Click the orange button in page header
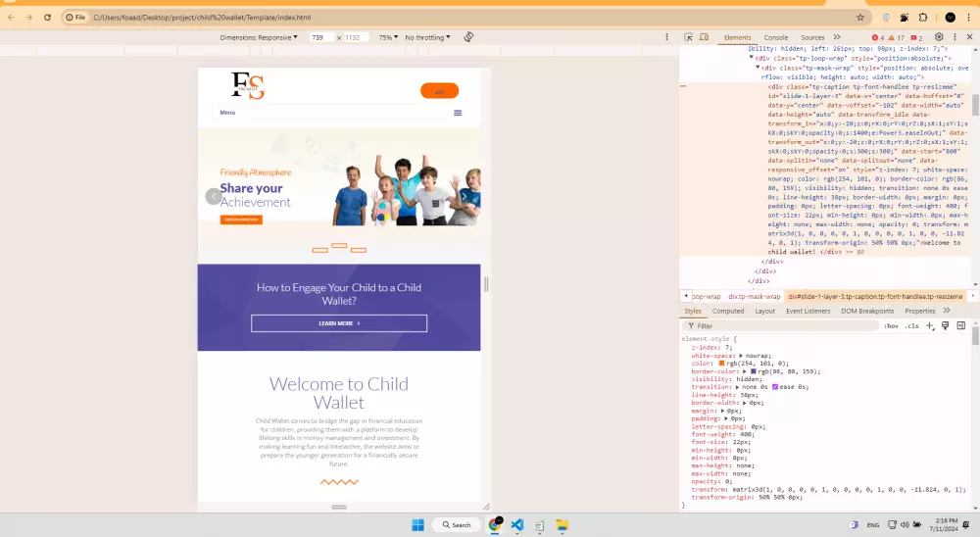This screenshot has width=980, height=537. point(439,91)
